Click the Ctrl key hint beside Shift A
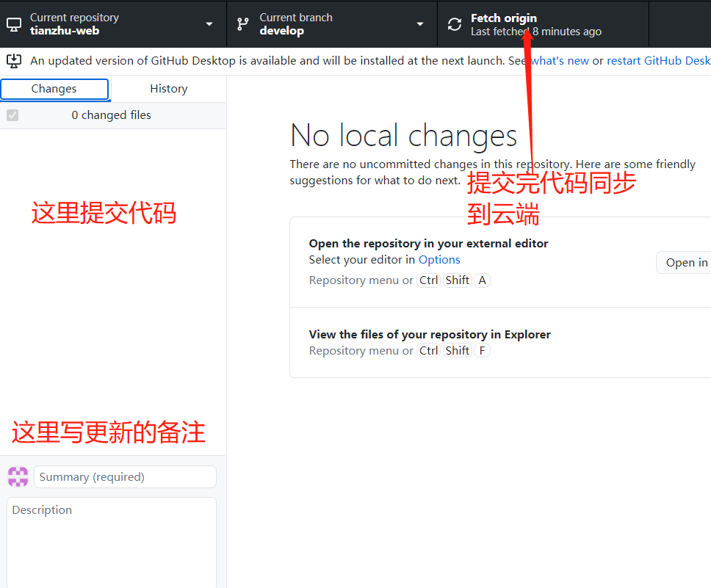This screenshot has height=588, width=711. (428, 280)
